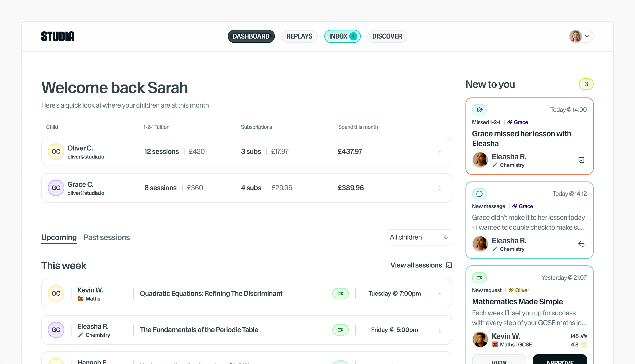Click the Oliver C. total spend £437.97
635x364 pixels.
click(x=350, y=152)
